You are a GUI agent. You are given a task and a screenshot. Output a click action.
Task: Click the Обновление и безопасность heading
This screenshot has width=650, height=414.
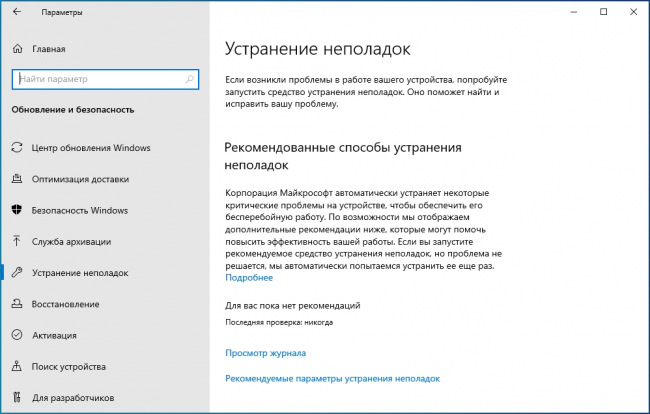click(73, 110)
